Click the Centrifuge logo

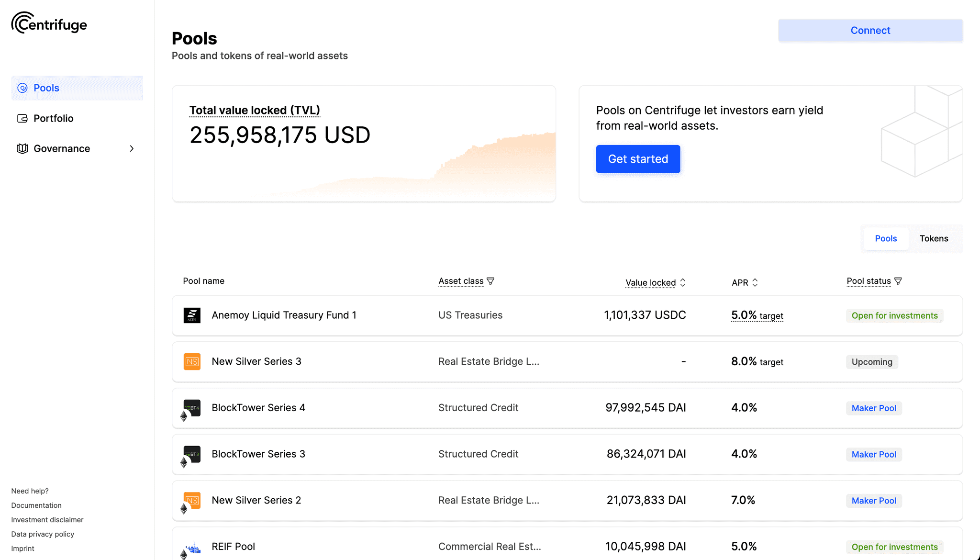49,23
